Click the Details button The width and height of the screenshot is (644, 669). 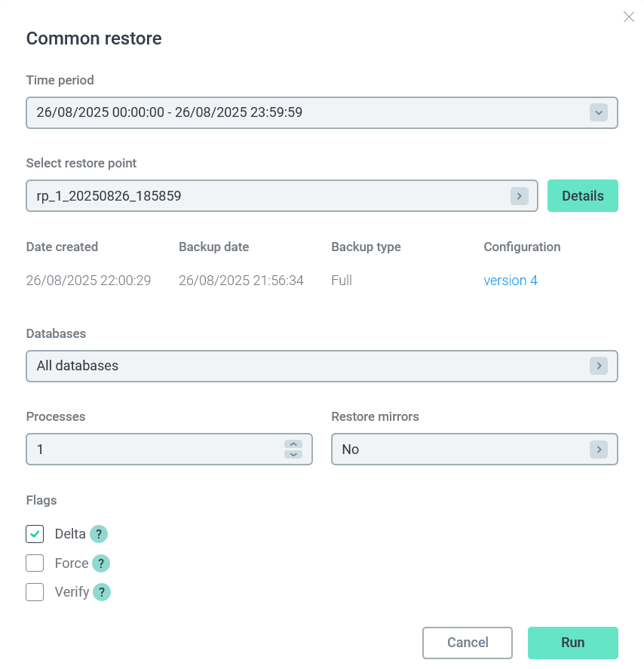pos(582,195)
